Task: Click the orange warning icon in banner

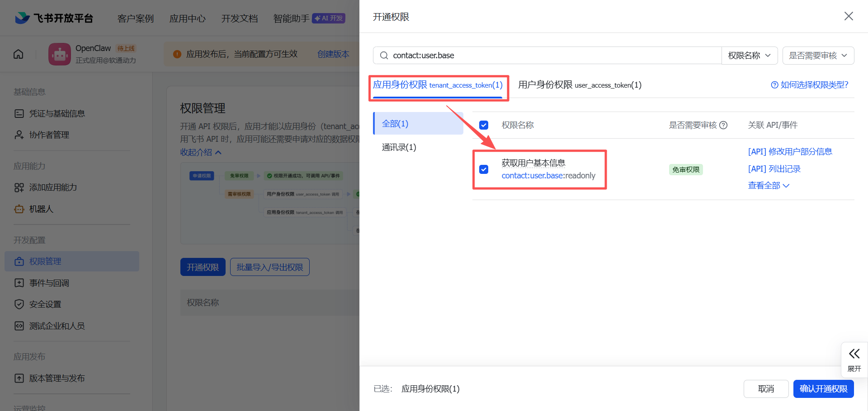Action: [177, 54]
